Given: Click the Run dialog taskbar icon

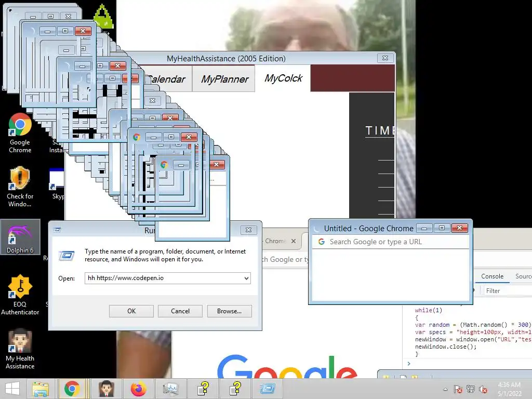Looking at the screenshot, I should 268,389.
